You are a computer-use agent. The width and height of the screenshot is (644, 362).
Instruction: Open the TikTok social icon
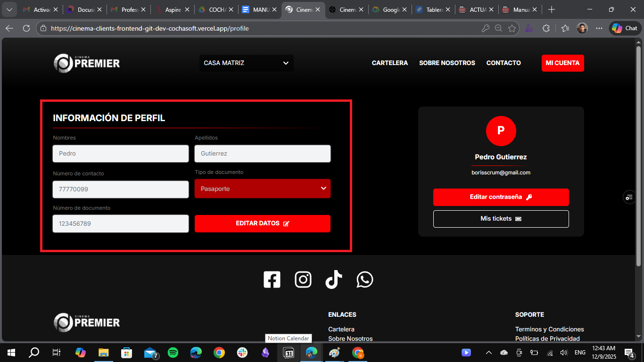coord(334,280)
